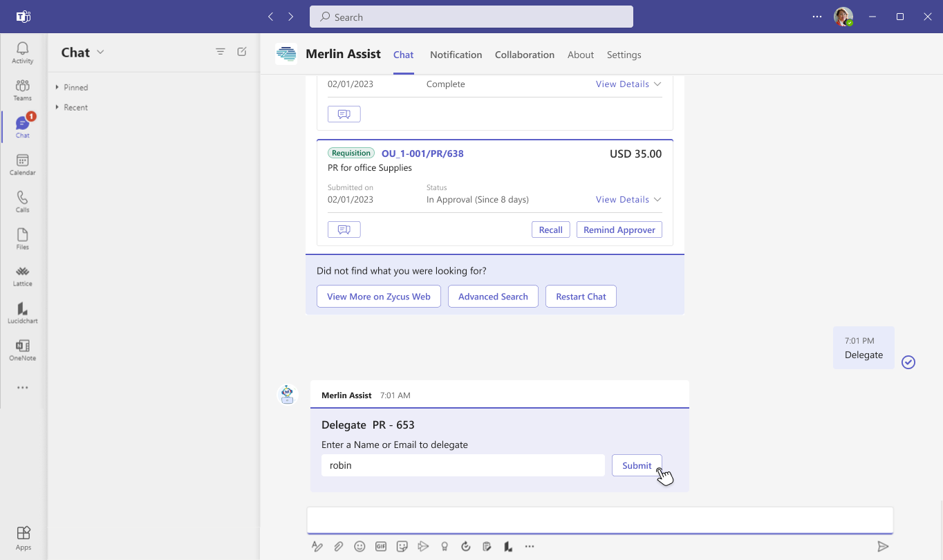The image size is (943, 560).
Task: Click Restart Chat button
Action: coord(581,296)
